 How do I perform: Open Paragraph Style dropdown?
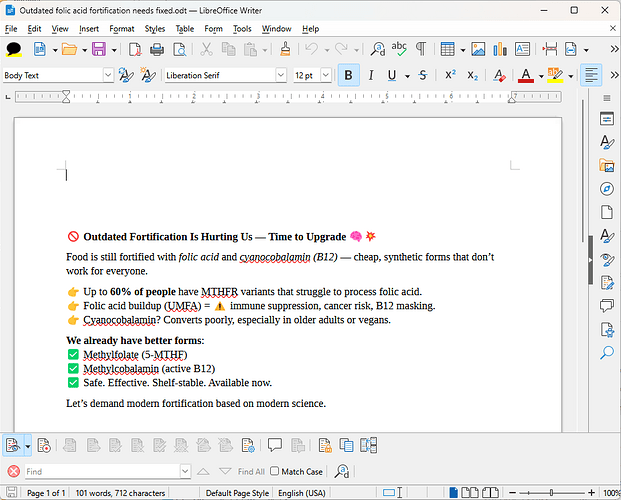click(x=108, y=75)
